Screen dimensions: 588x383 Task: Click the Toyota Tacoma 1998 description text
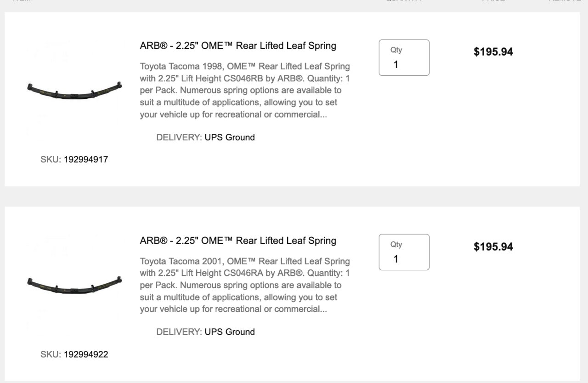tap(245, 90)
